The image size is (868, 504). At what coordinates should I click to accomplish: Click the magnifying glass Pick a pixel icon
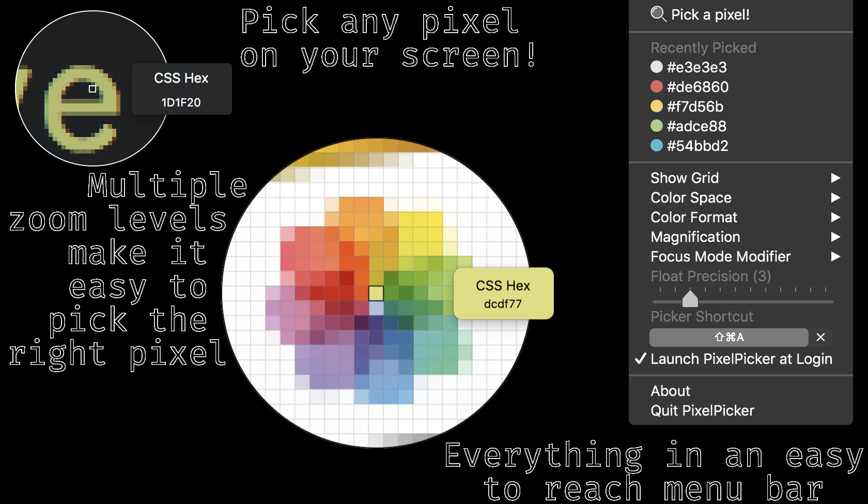[658, 14]
